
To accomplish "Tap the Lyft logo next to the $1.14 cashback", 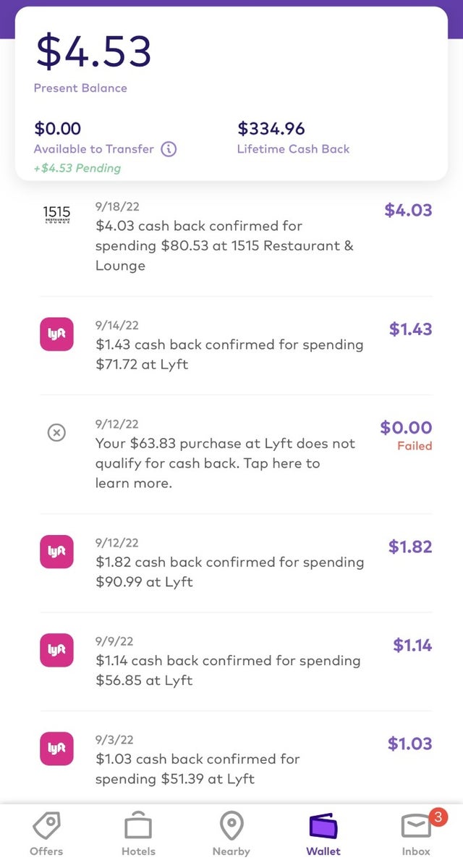I will (x=56, y=650).
